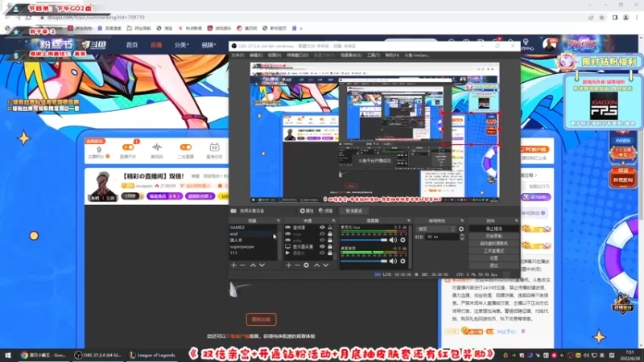Open the 编辑(E) Edit menu in OBS
Viewport: 644px width, 362px height.
pyautogui.click(x=256, y=55)
